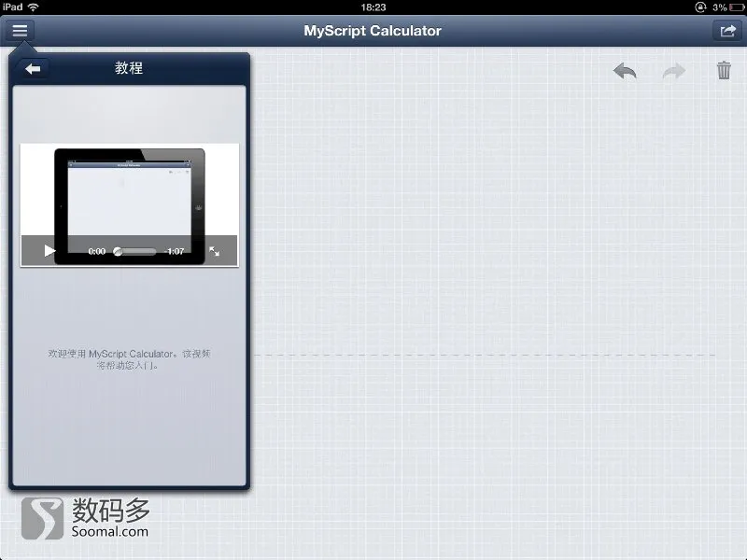Viewport: 747px width, 560px height.
Task: Expand tutorial video to fullscreen
Action: coord(215,251)
